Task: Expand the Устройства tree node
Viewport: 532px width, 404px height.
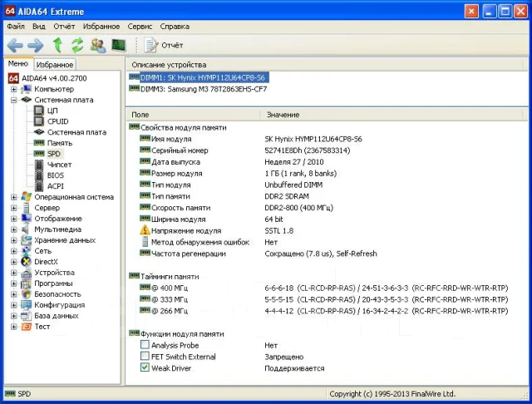Action: click(13, 273)
